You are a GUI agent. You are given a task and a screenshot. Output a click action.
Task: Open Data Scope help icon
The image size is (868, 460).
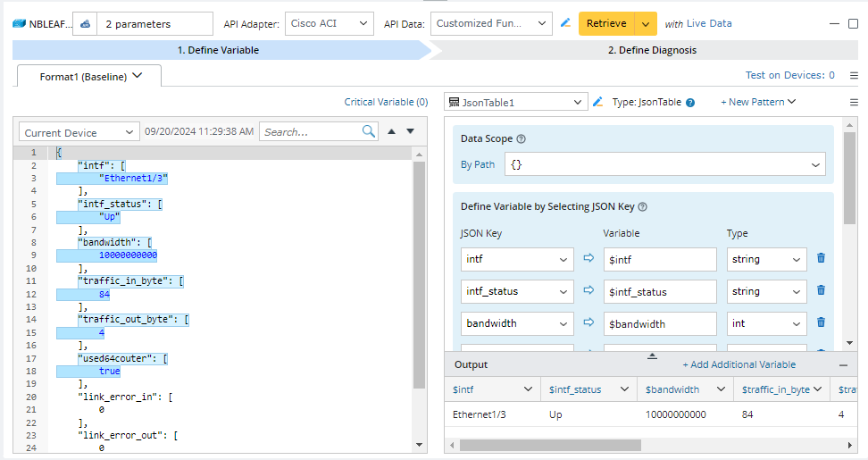[522, 139]
